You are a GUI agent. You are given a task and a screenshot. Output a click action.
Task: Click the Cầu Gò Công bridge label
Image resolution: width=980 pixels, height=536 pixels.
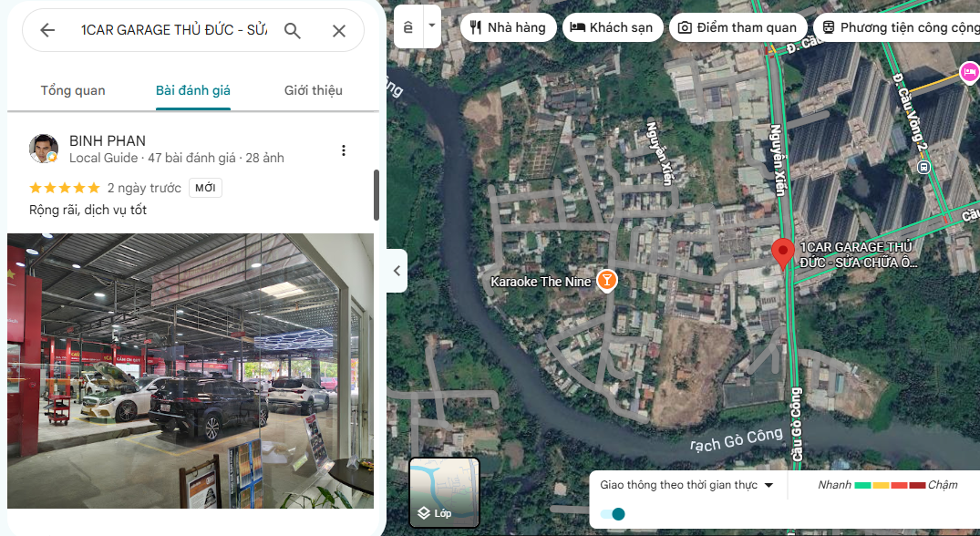point(796,425)
